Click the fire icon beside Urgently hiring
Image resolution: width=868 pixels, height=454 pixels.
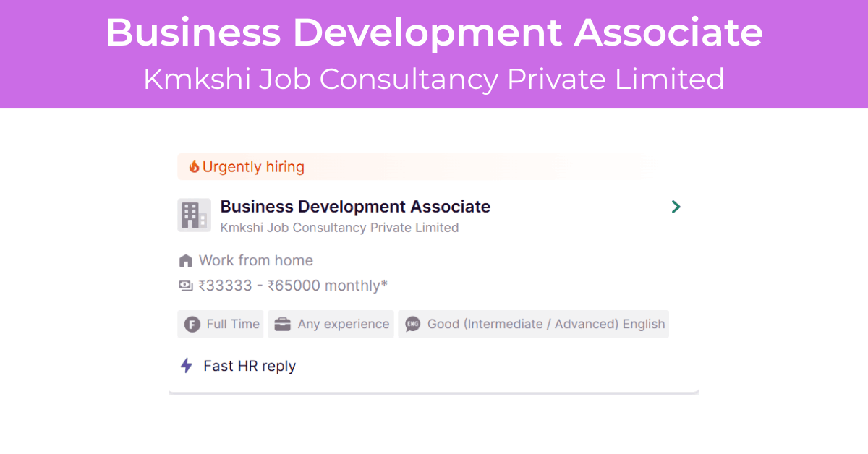click(194, 167)
